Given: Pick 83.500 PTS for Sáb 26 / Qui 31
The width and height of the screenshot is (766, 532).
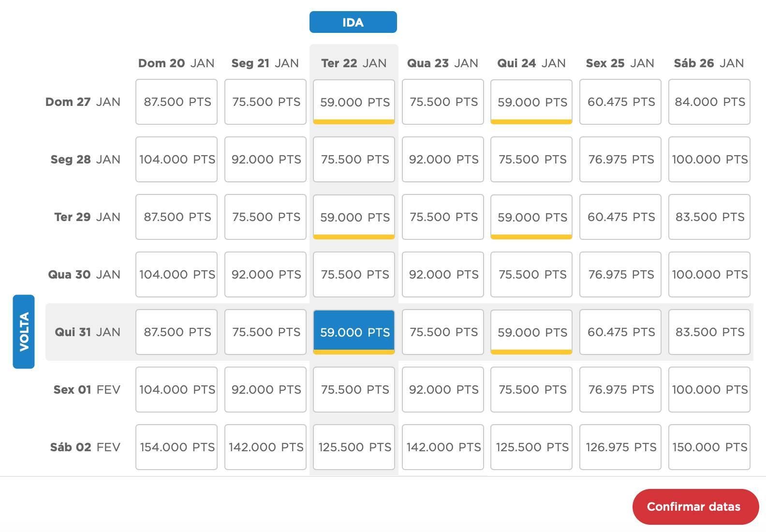Looking at the screenshot, I should click(x=709, y=332).
